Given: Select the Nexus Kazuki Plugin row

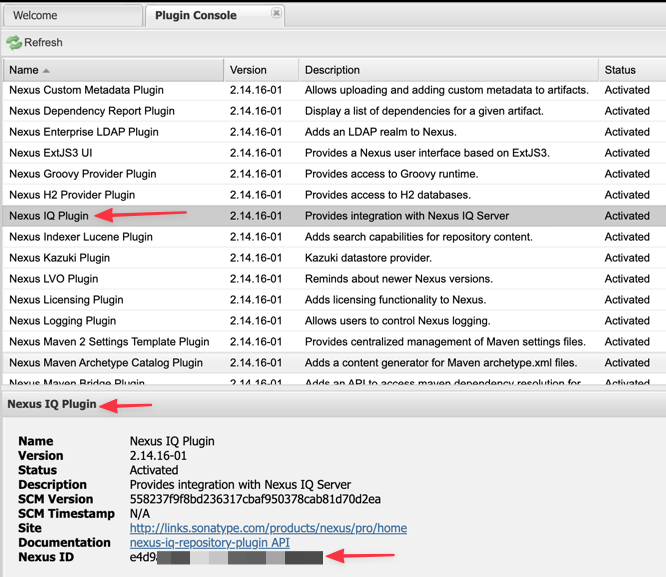Looking at the screenshot, I should (x=60, y=258).
